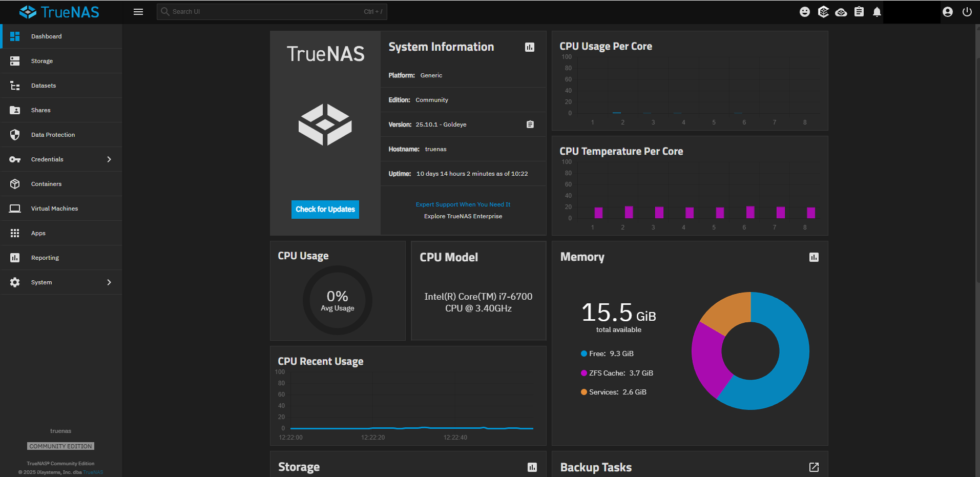Viewport: 980px width, 477px height.
Task: Navigate to Shares section
Action: pyautogui.click(x=61, y=110)
